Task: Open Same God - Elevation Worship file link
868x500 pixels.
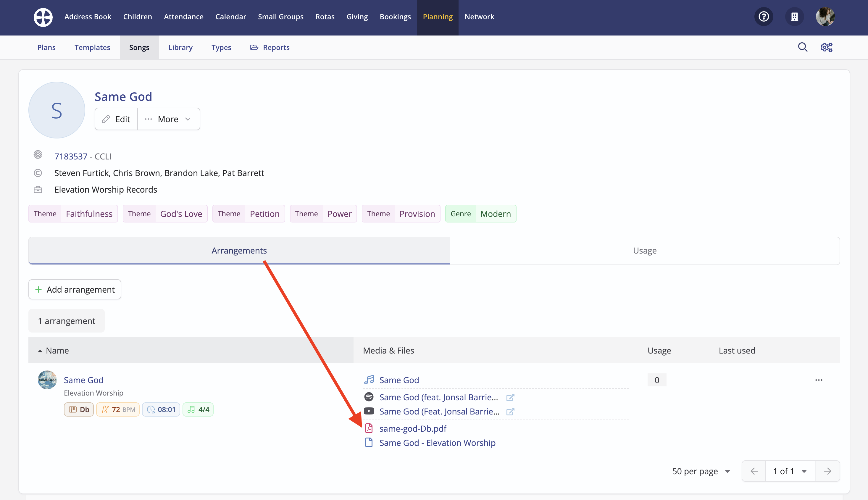Action: pyautogui.click(x=437, y=442)
